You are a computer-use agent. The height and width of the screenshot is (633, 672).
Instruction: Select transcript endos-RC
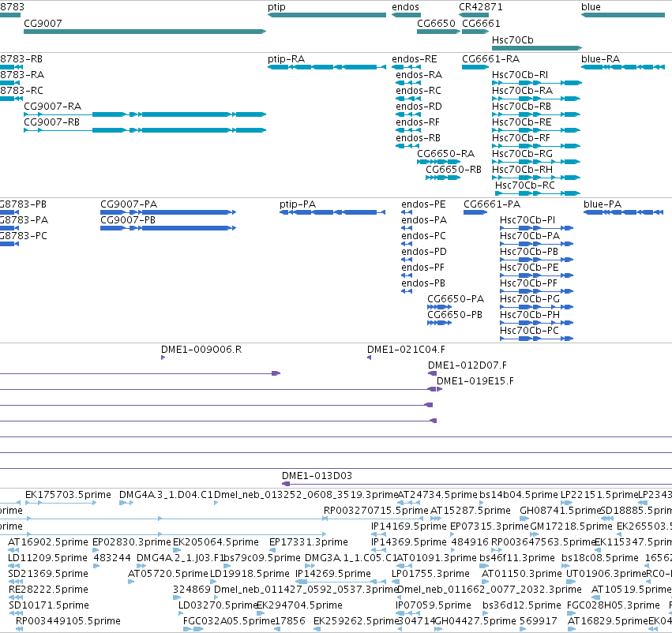(408, 99)
